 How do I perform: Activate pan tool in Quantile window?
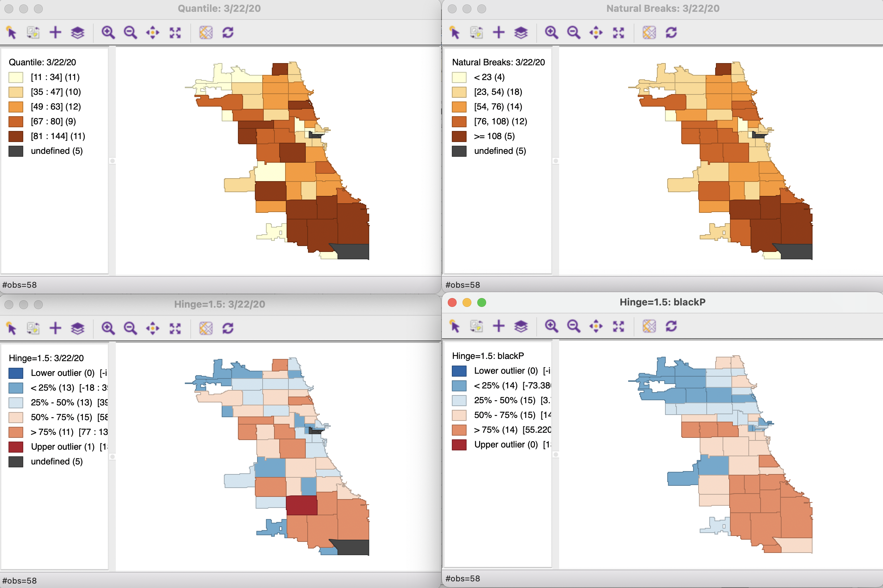coord(153,32)
